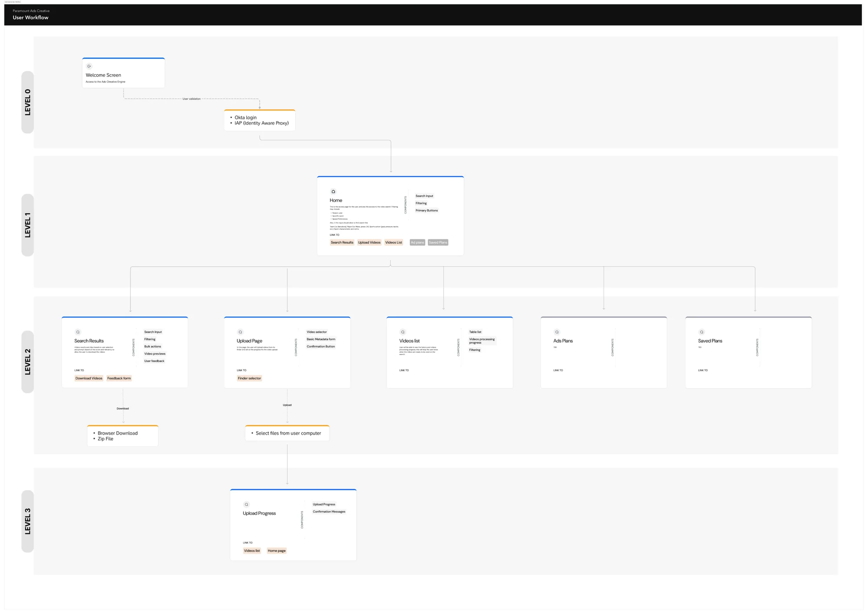Click the Finder selector link tag
868x614 pixels.
tap(250, 378)
